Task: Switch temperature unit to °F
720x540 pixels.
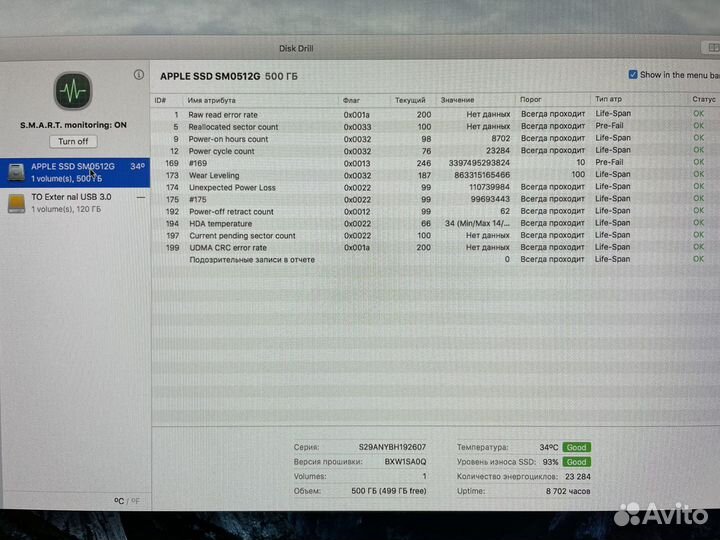Action: 135,501
